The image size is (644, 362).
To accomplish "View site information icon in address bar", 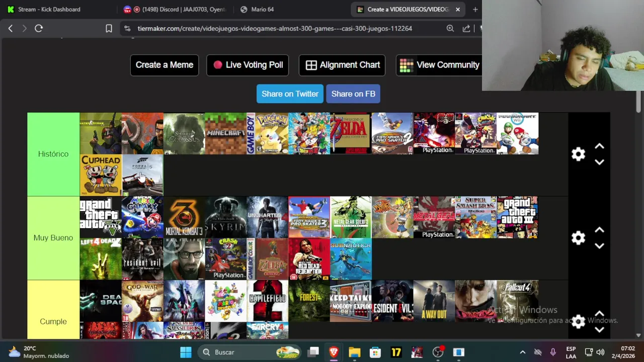I will 127,29.
